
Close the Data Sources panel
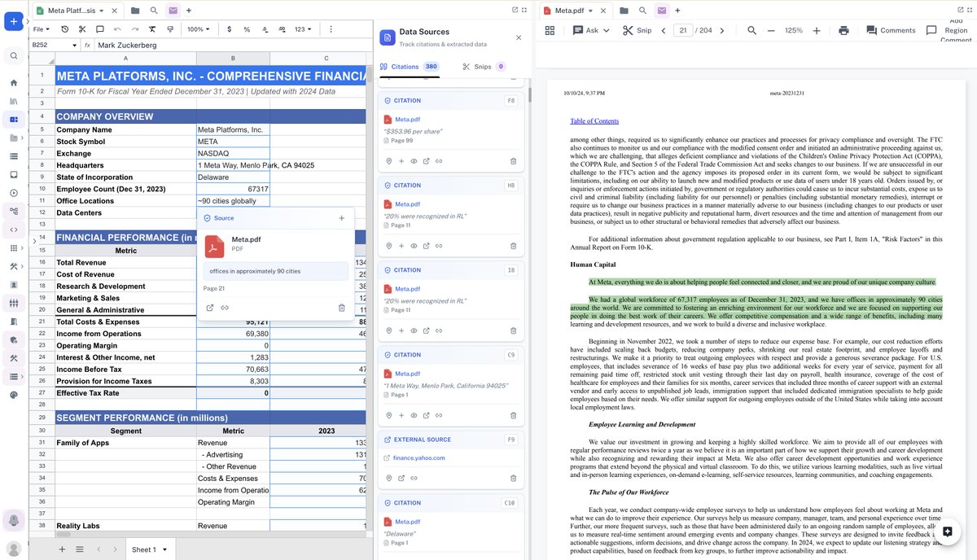pyautogui.click(x=519, y=37)
